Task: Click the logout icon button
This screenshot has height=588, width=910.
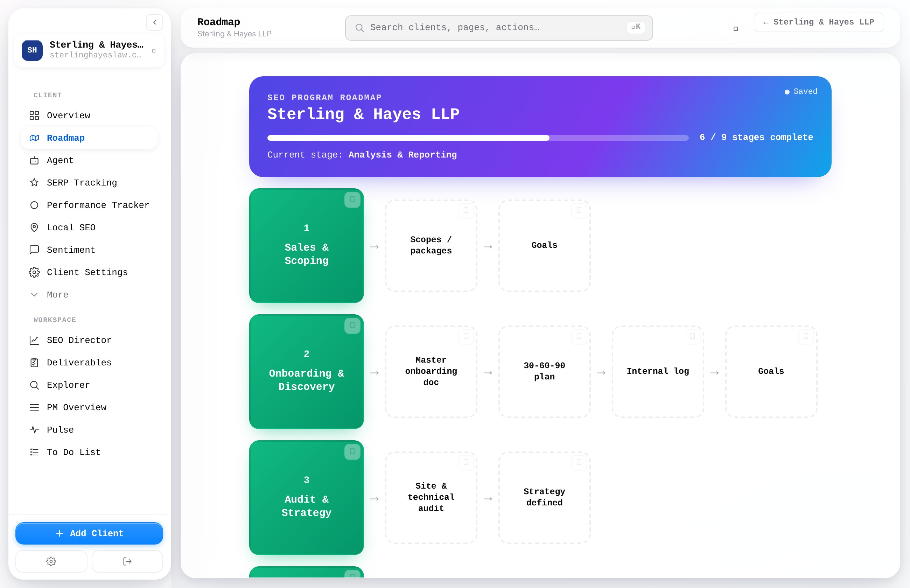Action: tap(127, 561)
